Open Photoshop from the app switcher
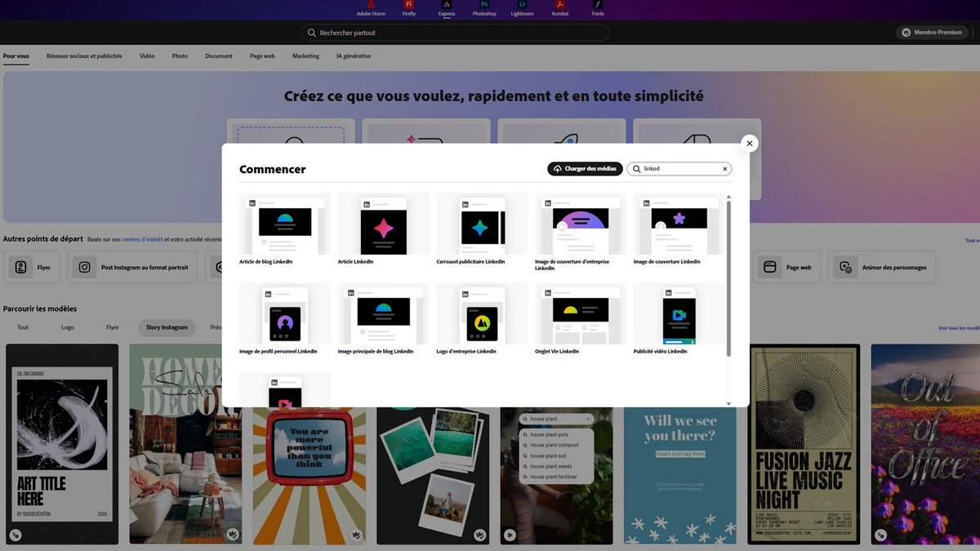980x551 pixels. click(483, 8)
